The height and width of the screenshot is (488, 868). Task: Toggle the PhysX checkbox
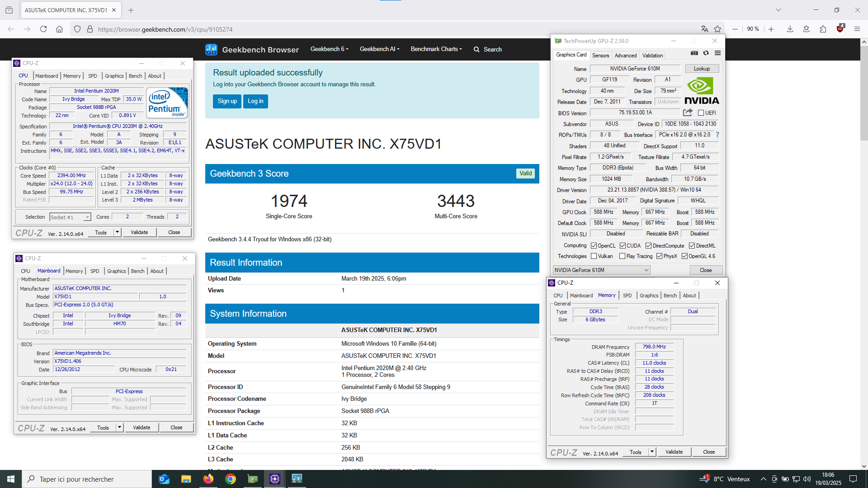[x=660, y=256]
